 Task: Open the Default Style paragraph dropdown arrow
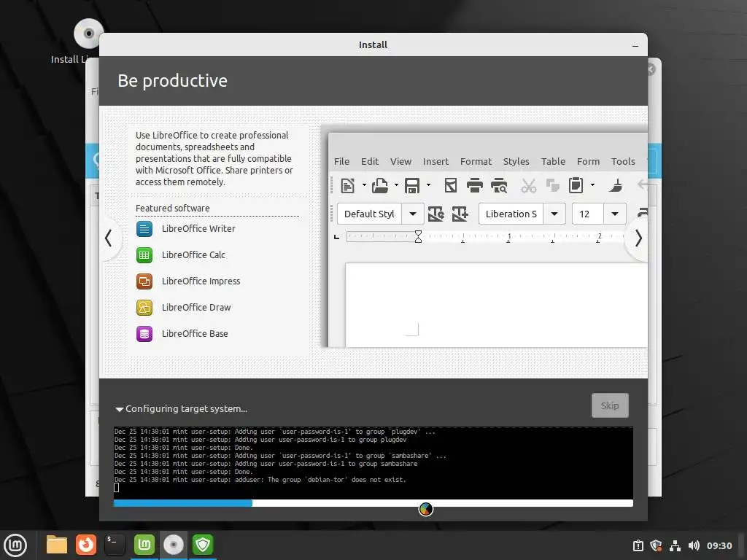(413, 214)
